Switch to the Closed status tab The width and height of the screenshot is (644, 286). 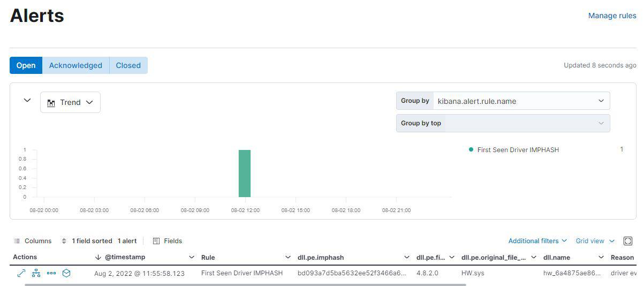(x=128, y=65)
